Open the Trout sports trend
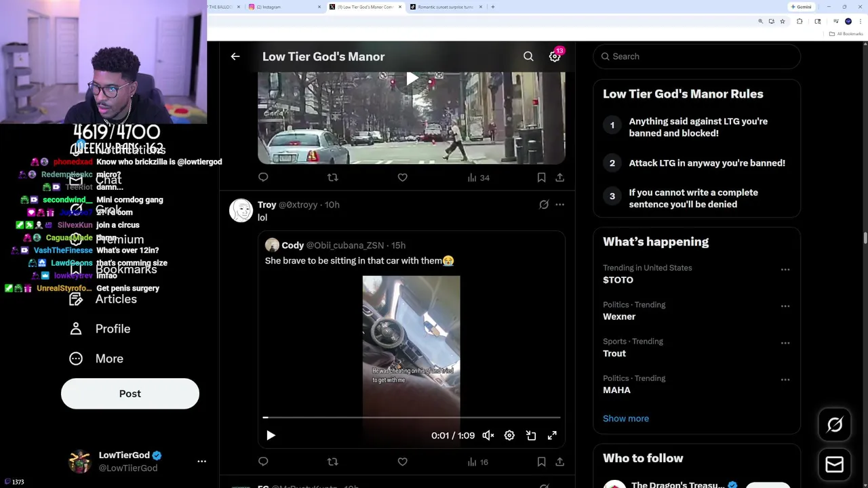The width and height of the screenshot is (868, 488). click(614, 353)
